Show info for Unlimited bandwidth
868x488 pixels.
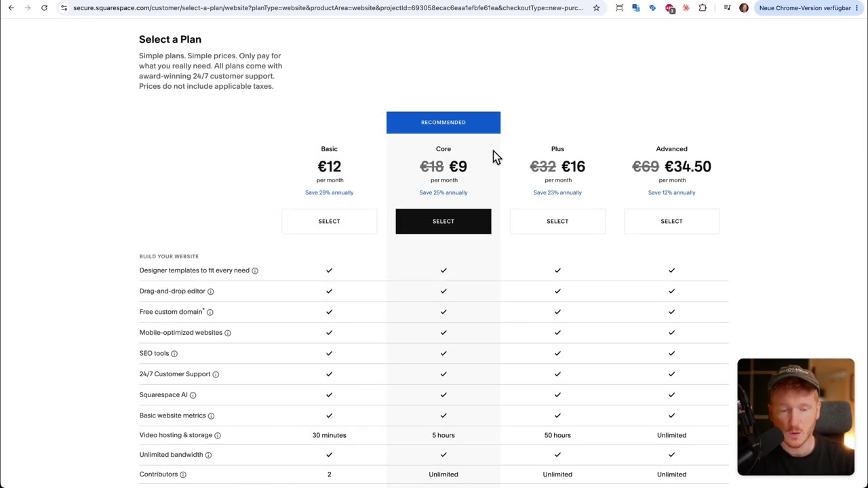tap(208, 455)
